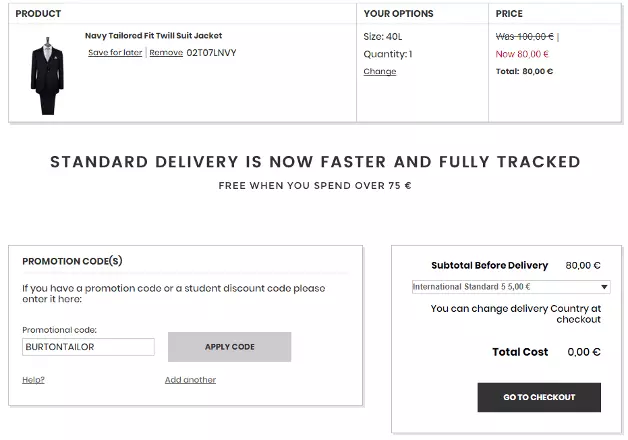Click the product code 02T07LNVY
This screenshot has width=628, height=440.
click(212, 53)
